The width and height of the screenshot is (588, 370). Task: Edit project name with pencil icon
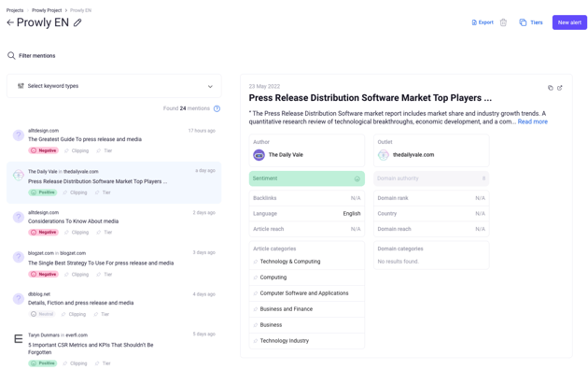click(x=77, y=22)
